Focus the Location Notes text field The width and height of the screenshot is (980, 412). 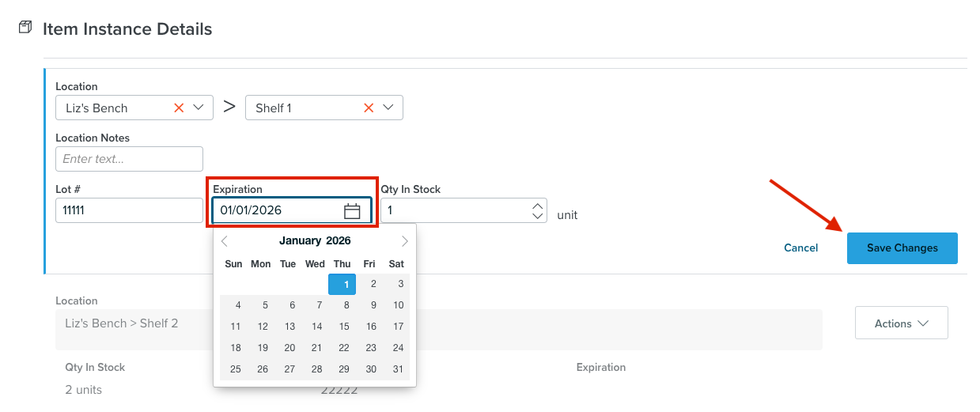(x=130, y=159)
